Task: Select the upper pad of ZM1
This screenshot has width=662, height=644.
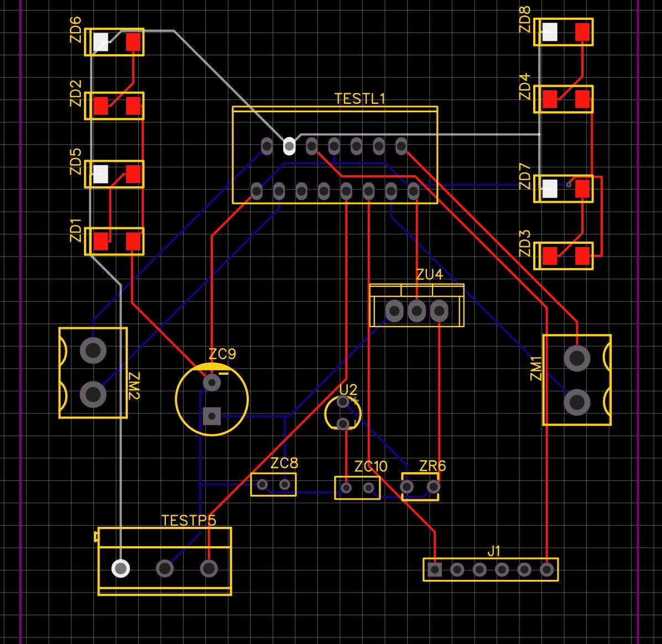Action: pyautogui.click(x=577, y=358)
